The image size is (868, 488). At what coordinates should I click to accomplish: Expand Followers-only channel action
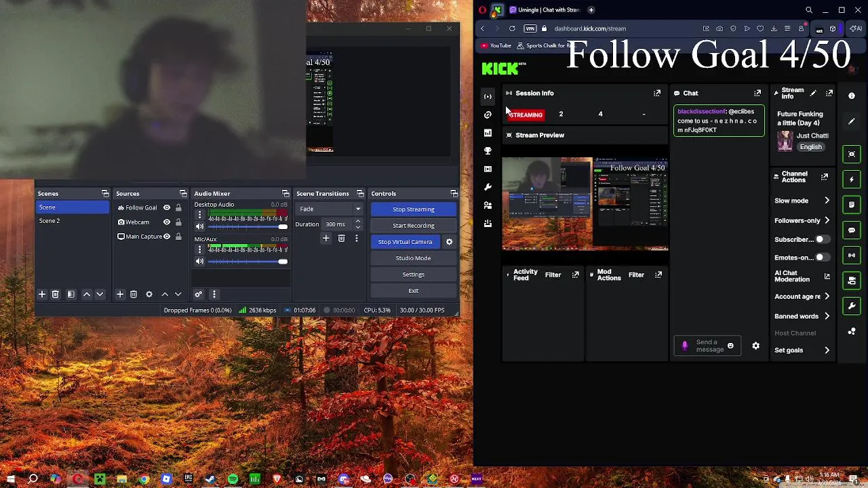[x=803, y=220]
